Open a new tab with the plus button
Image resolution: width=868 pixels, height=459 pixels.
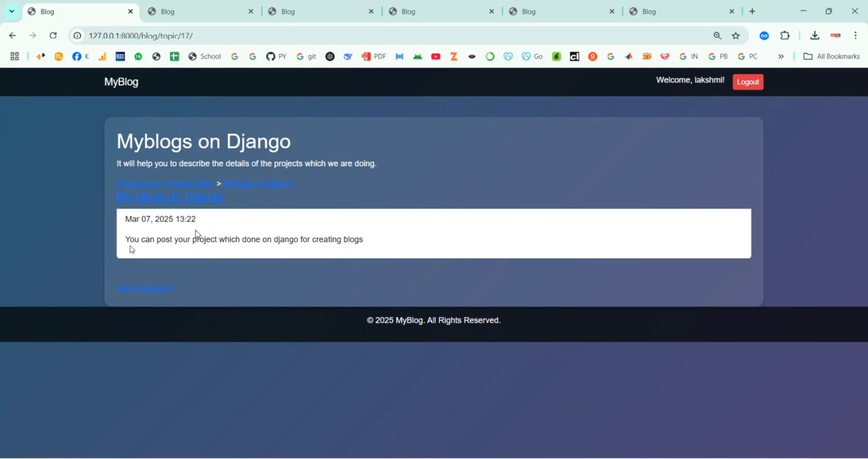click(752, 12)
